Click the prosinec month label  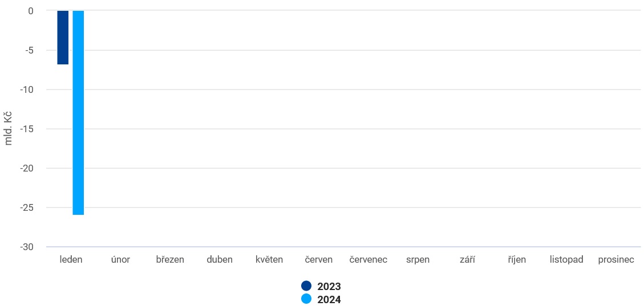pyautogui.click(x=616, y=260)
